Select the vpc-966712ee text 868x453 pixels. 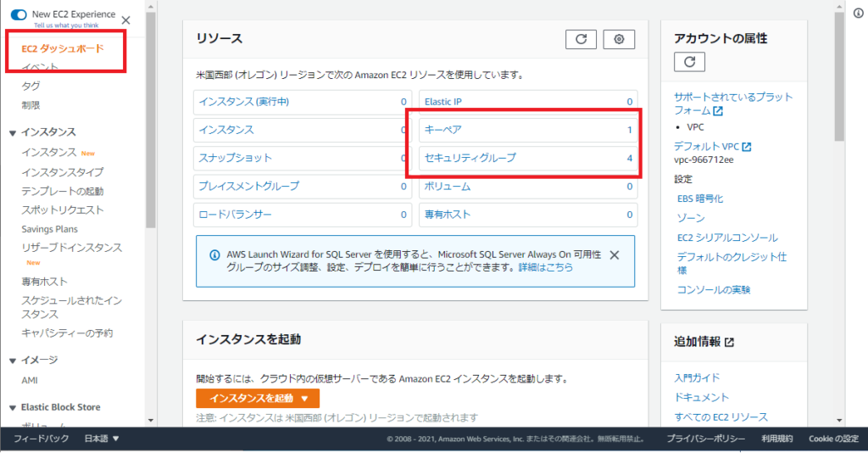(703, 160)
